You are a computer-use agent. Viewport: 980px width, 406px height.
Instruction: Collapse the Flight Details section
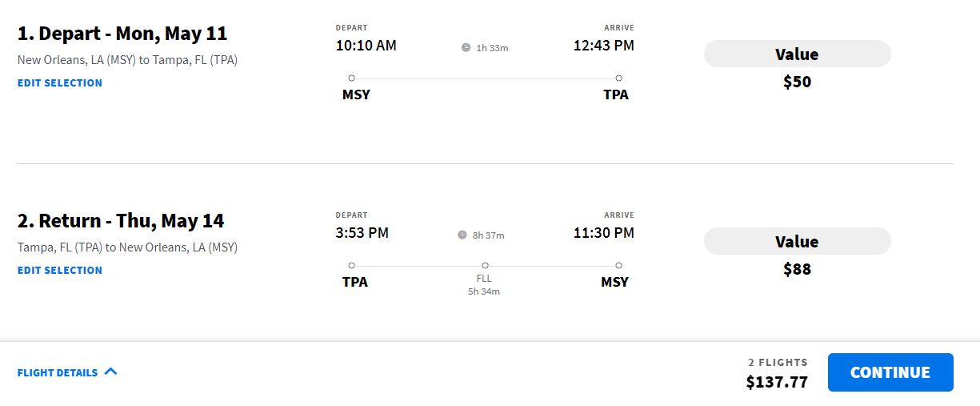67,372
